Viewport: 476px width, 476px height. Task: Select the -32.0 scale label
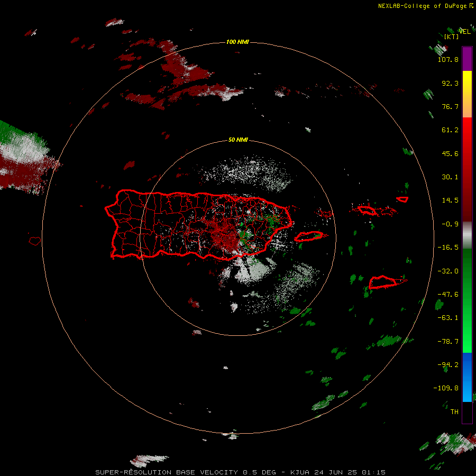click(448, 271)
